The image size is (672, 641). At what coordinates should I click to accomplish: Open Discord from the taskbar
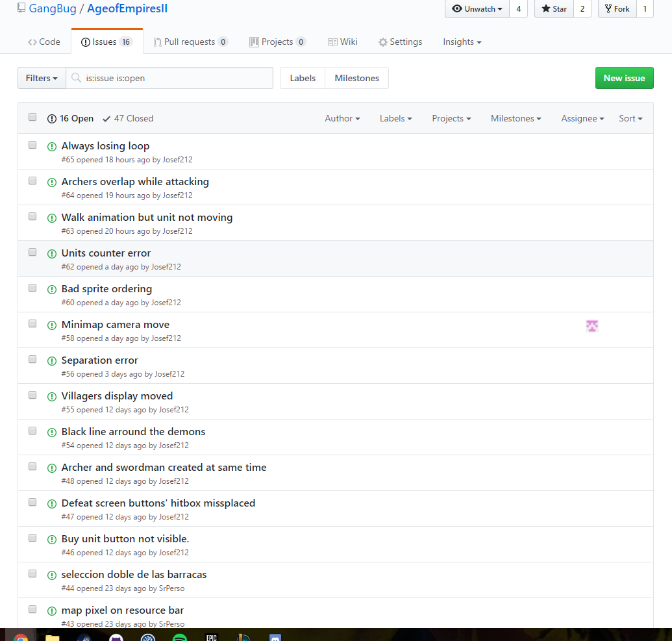[x=275, y=636]
